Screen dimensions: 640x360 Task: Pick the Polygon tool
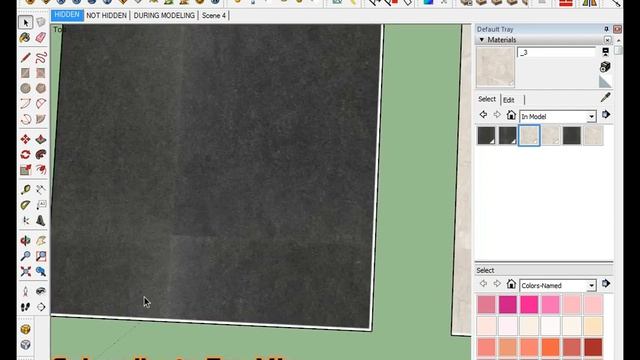(41, 88)
